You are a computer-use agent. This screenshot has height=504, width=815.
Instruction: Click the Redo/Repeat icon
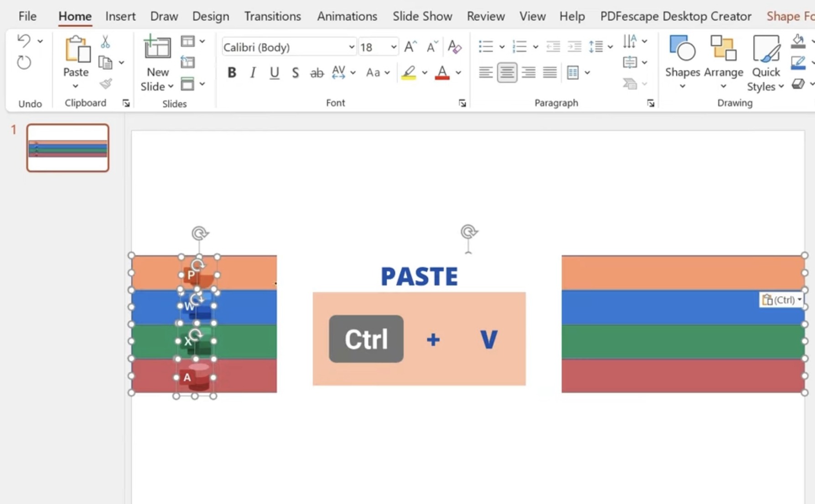tap(24, 62)
